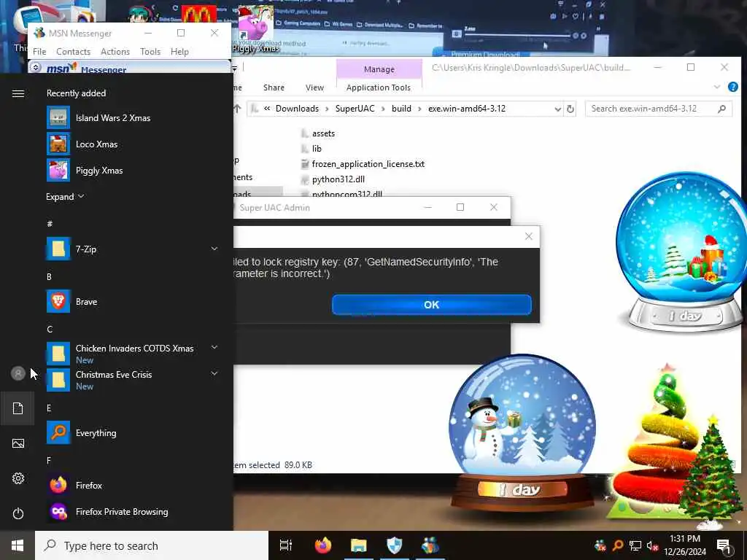Open Island Wars 2 Xmas app
This screenshot has width=747, height=560.
click(x=113, y=118)
